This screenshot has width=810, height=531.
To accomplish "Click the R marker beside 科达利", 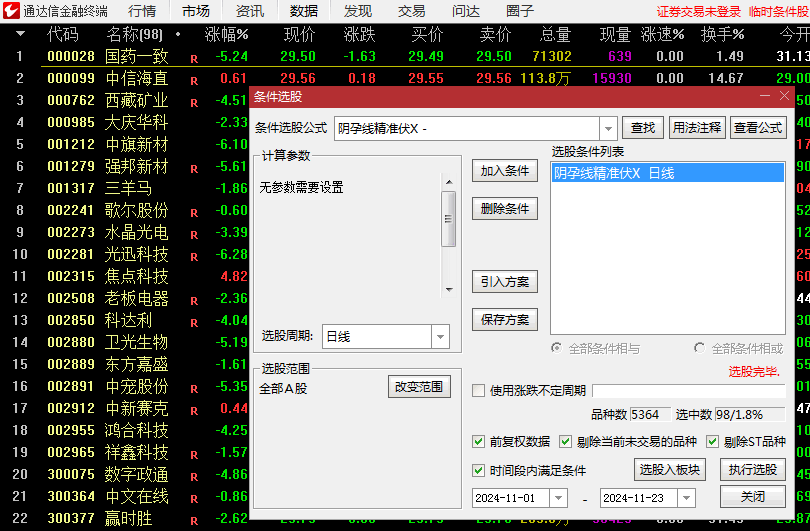I will pyautogui.click(x=194, y=323).
